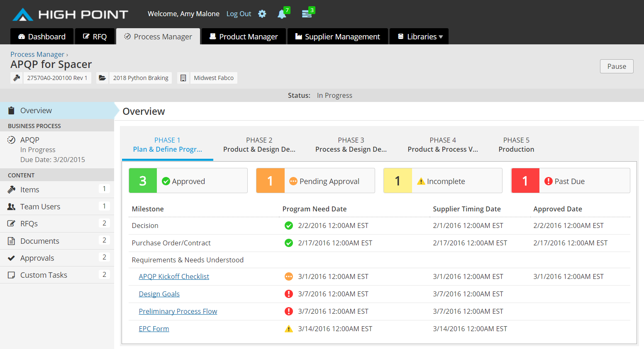Click the part number screw icon
Image resolution: width=644 pixels, height=349 pixels.
click(17, 78)
